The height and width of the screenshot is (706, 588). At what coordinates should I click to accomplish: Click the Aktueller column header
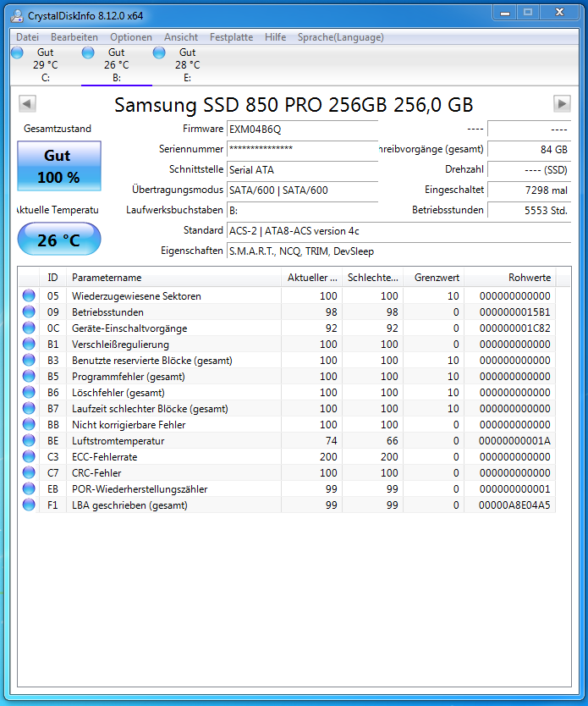click(x=312, y=278)
